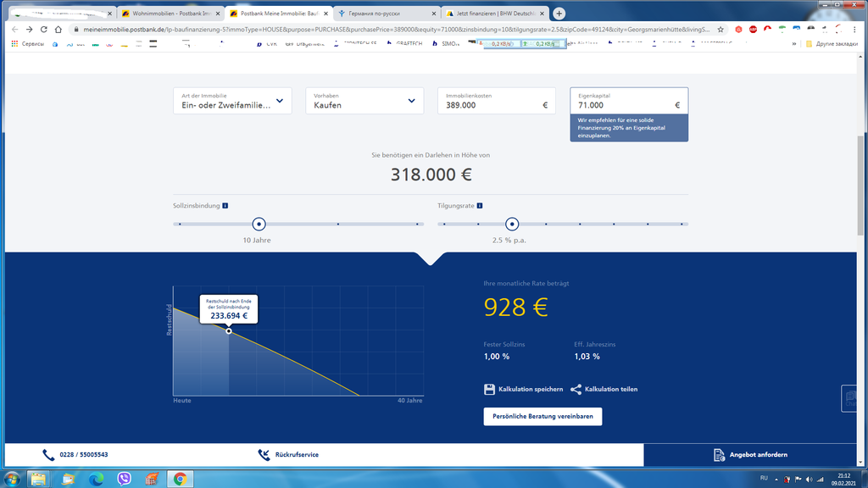Click the Sollzinsbindung info icon
The width and height of the screenshot is (868, 488).
(x=225, y=206)
